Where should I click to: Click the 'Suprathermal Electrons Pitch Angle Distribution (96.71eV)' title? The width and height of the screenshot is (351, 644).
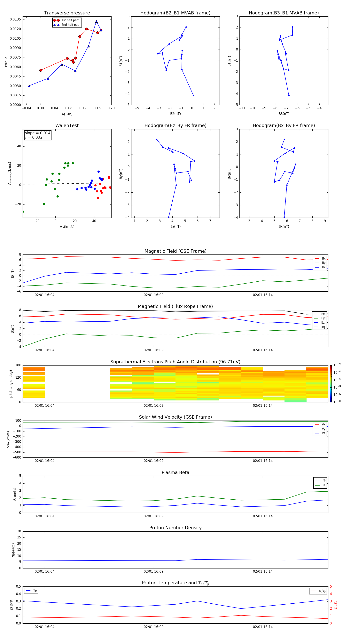175,362
